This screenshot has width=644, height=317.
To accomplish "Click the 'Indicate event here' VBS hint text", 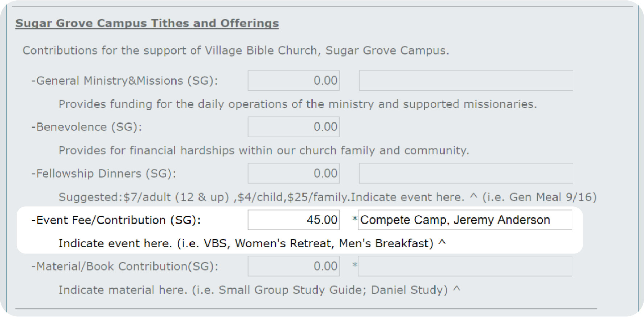I will tap(252, 243).
